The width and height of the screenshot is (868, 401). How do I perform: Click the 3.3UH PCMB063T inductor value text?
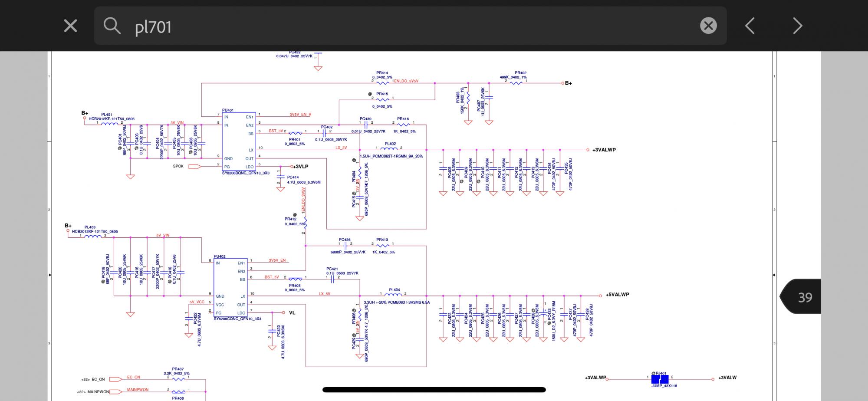(397, 302)
